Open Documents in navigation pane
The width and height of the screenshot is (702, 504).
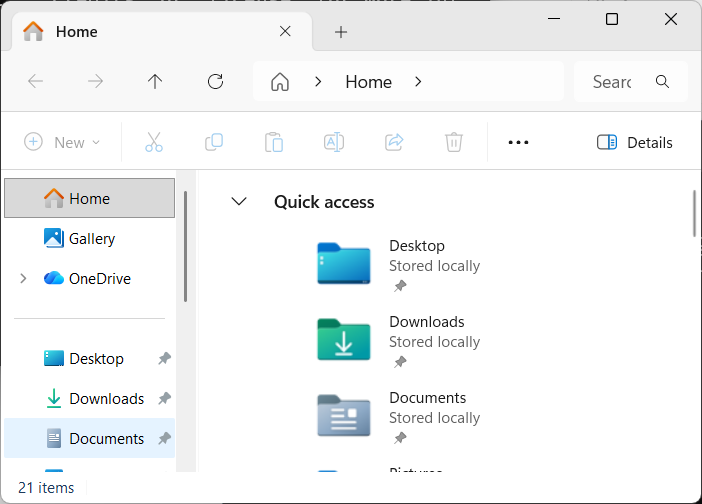[x=90, y=438]
